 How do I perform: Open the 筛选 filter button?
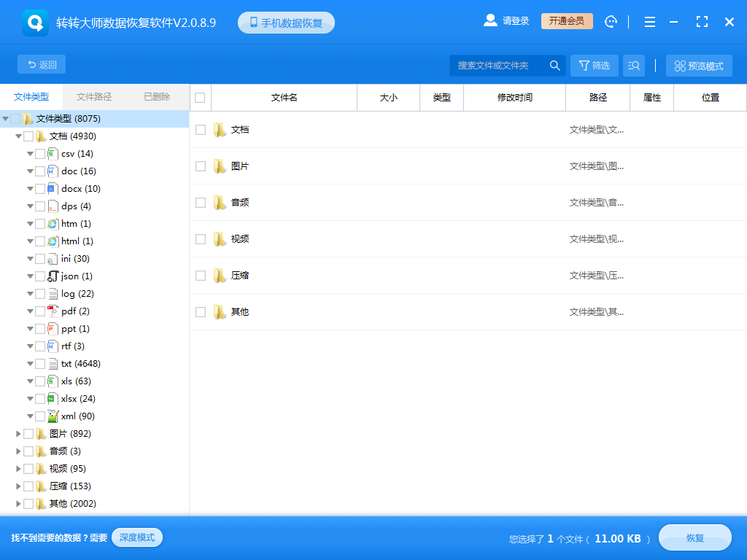(x=594, y=65)
